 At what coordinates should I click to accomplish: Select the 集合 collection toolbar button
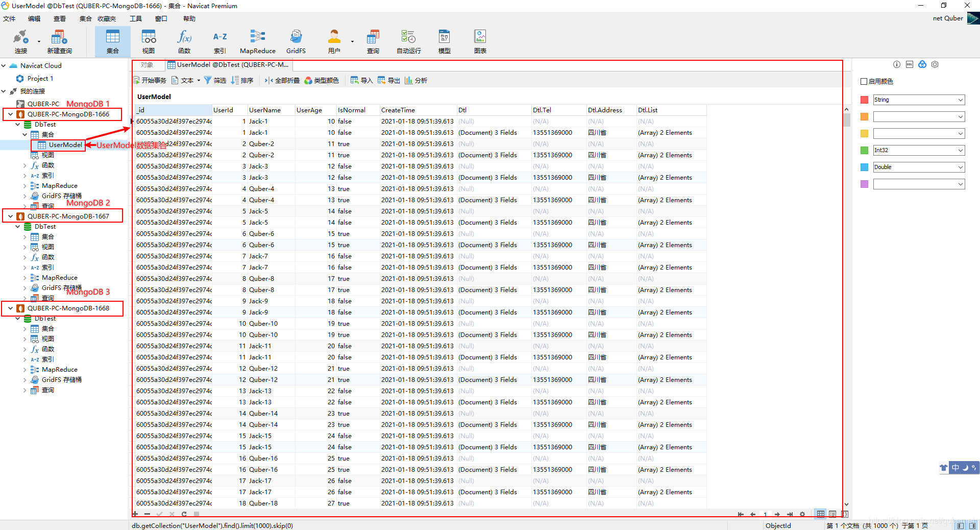click(112, 42)
